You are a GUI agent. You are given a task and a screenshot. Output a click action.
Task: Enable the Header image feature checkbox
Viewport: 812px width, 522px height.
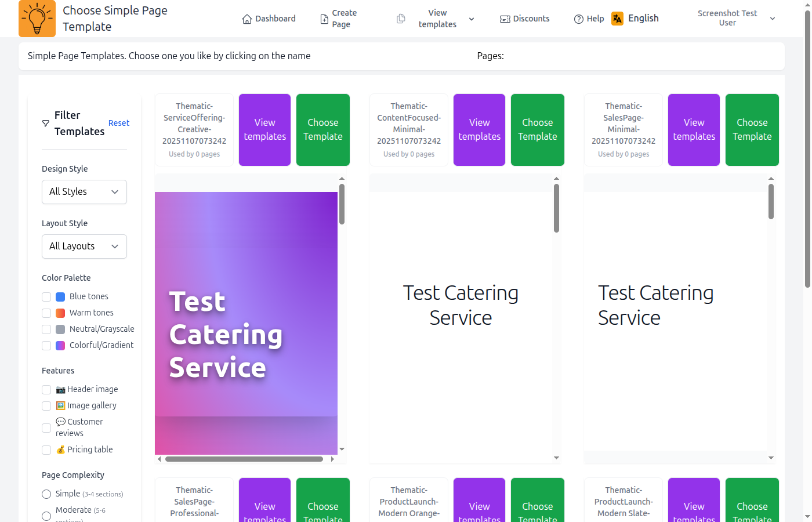[46, 390]
